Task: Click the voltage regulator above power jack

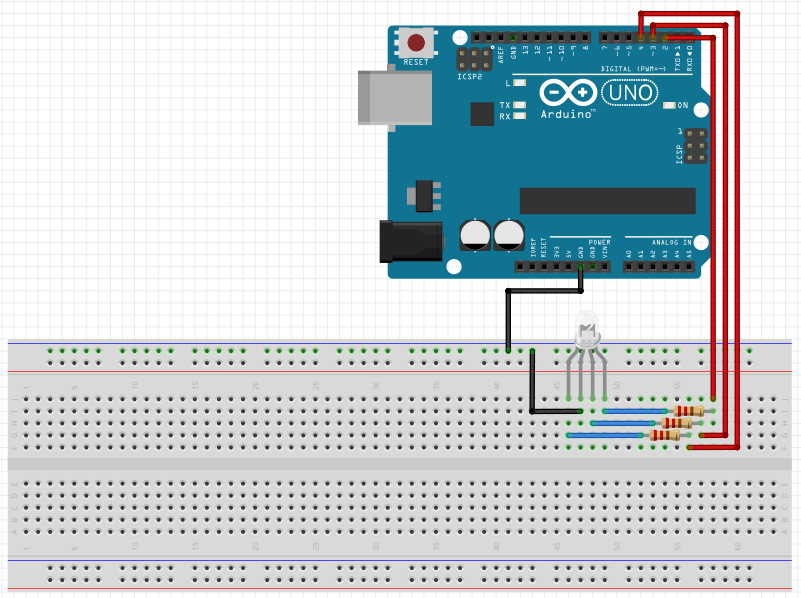Action: pos(421,195)
